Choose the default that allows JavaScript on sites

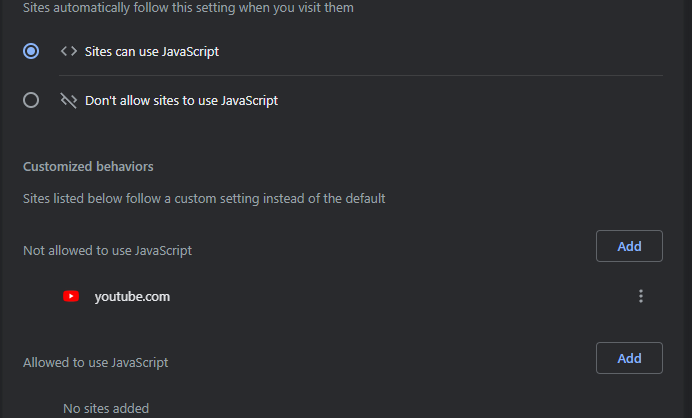pos(31,51)
